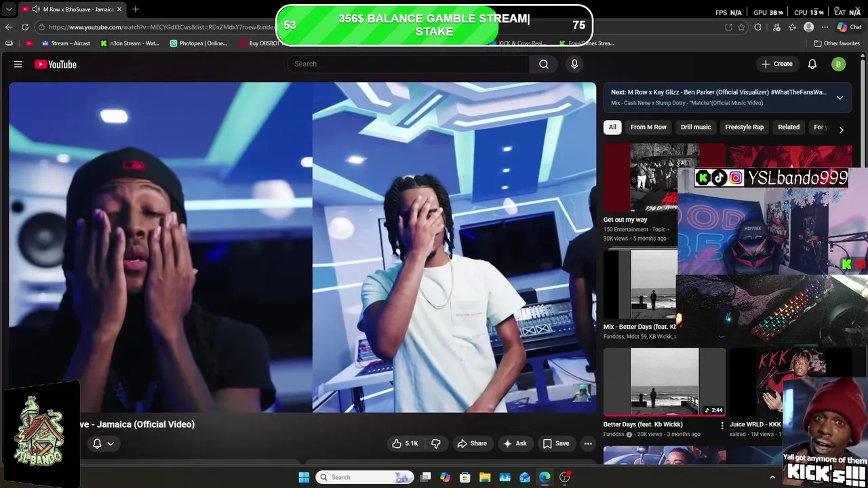Open the YouTube hamburger guide menu
This screenshot has width=868, height=488.
click(x=18, y=64)
